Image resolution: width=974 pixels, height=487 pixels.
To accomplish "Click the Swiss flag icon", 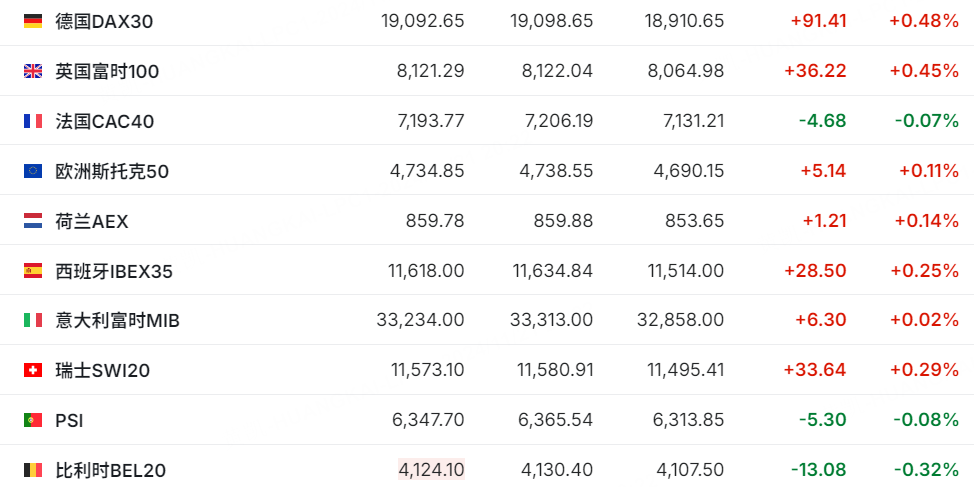I will click(x=33, y=370).
